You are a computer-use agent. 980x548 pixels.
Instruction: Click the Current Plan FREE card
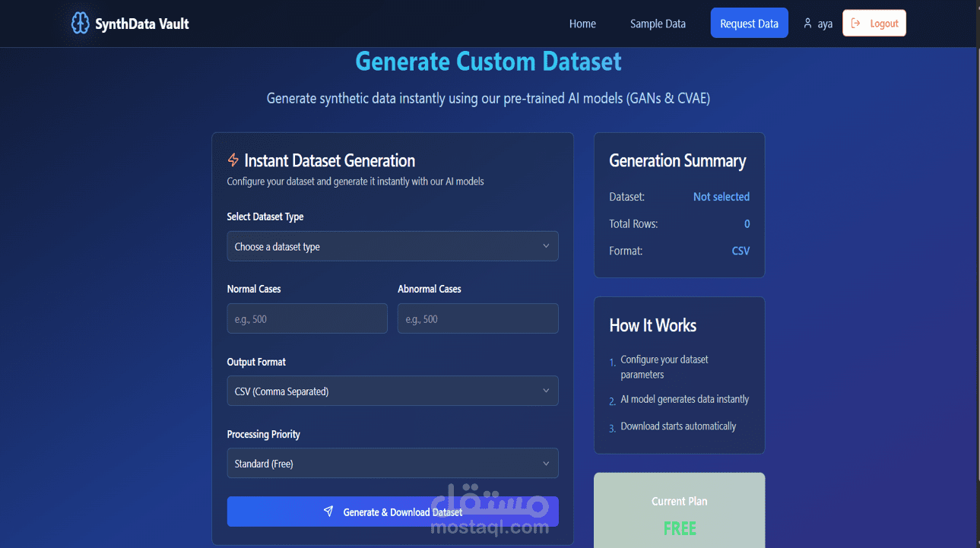(x=679, y=513)
